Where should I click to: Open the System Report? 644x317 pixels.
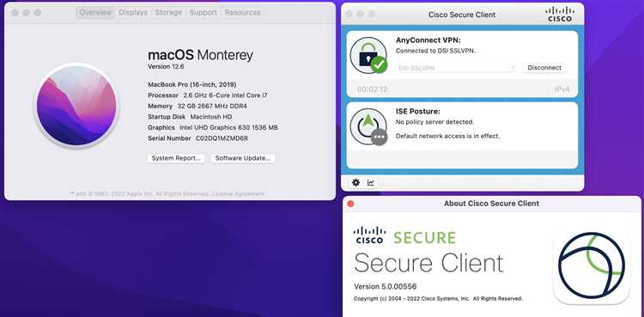(x=176, y=158)
